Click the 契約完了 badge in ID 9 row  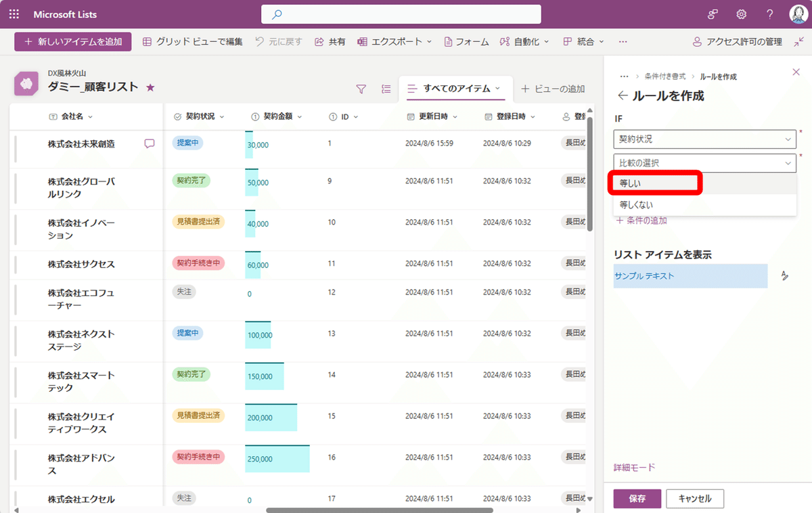coord(191,181)
